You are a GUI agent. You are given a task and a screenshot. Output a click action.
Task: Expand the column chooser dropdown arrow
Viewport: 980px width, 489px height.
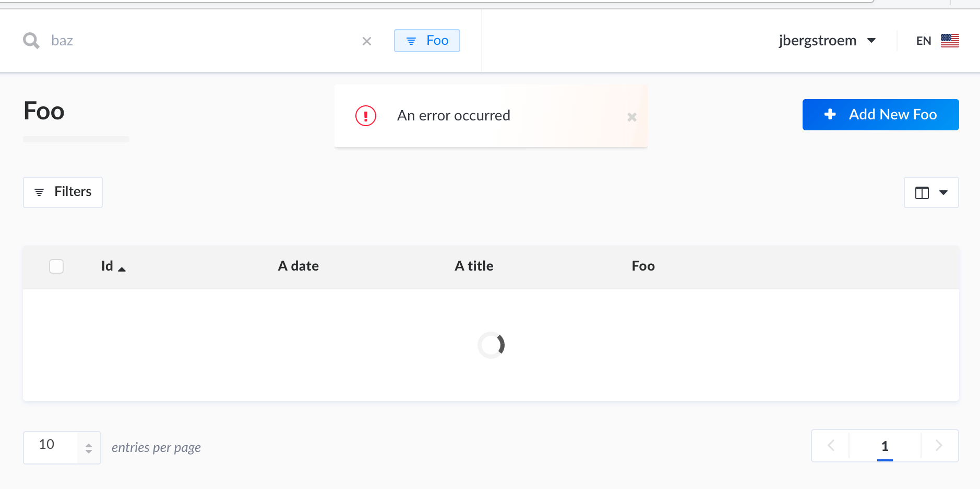click(943, 192)
